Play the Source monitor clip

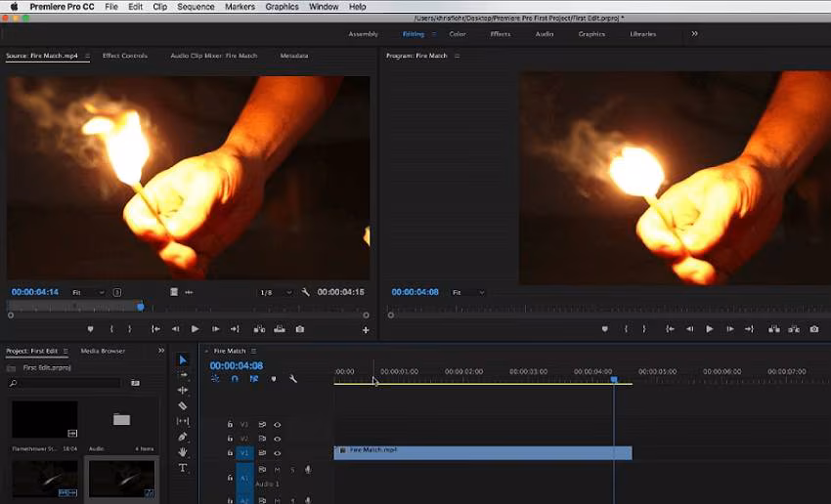point(195,329)
